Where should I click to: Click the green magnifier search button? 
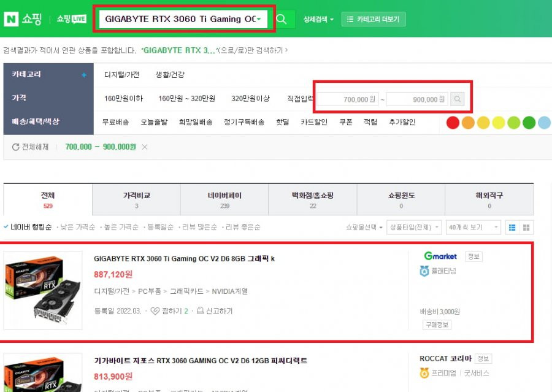click(282, 19)
